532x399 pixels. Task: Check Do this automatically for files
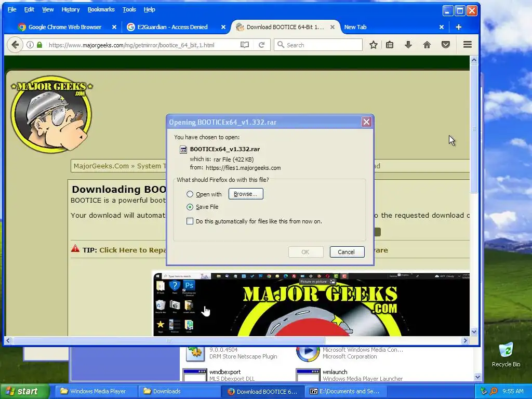click(190, 221)
